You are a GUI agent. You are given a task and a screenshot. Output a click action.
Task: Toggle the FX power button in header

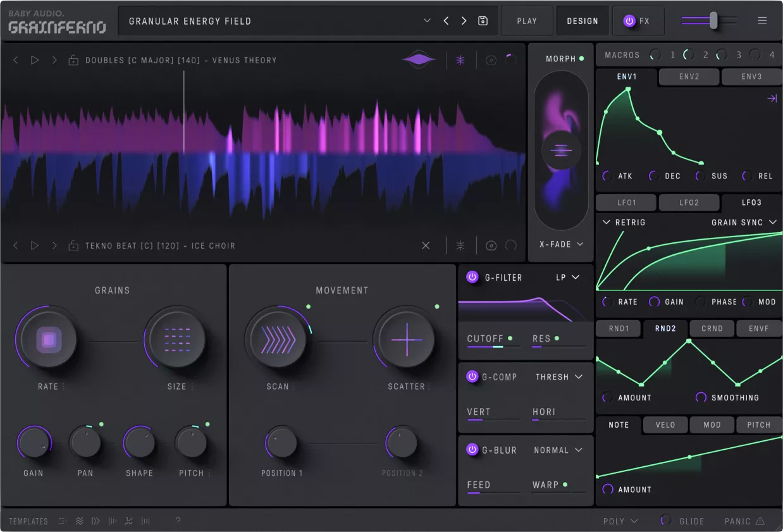pyautogui.click(x=629, y=20)
